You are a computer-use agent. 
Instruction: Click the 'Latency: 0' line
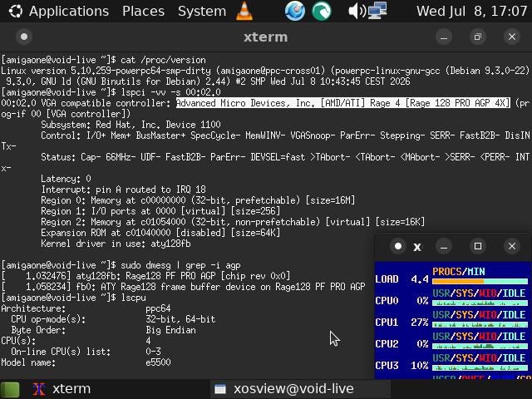(66, 179)
